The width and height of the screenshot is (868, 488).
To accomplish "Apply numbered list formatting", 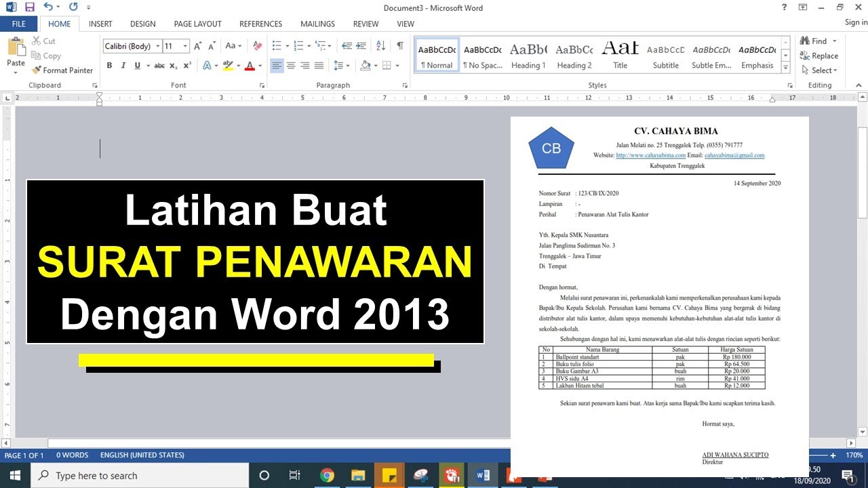I will [x=298, y=46].
